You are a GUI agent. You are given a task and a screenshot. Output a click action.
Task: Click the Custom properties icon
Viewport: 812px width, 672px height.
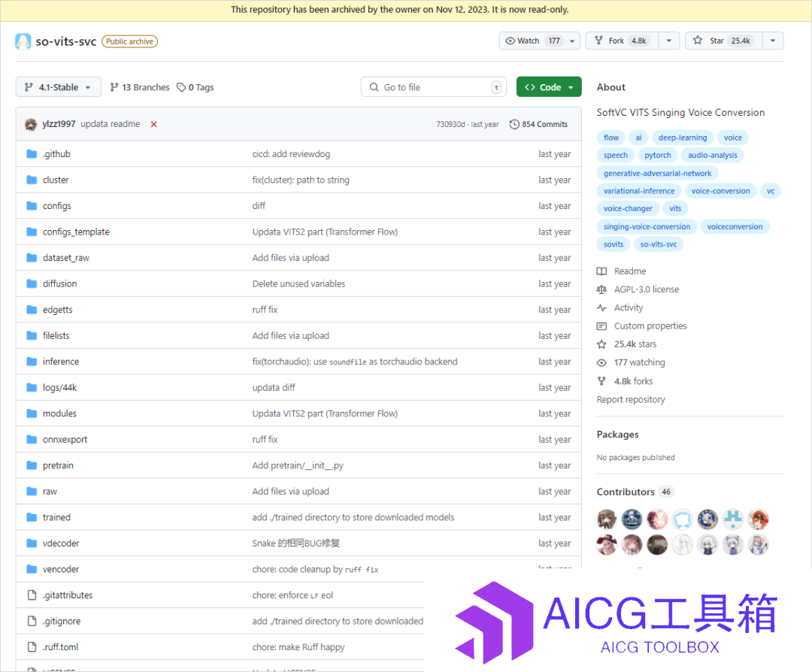601,326
